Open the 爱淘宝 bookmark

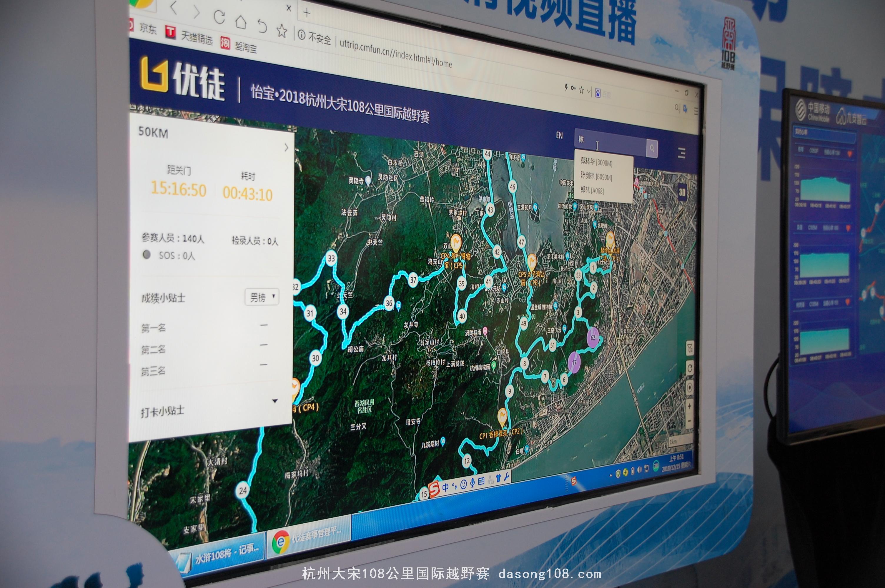pyautogui.click(x=239, y=45)
